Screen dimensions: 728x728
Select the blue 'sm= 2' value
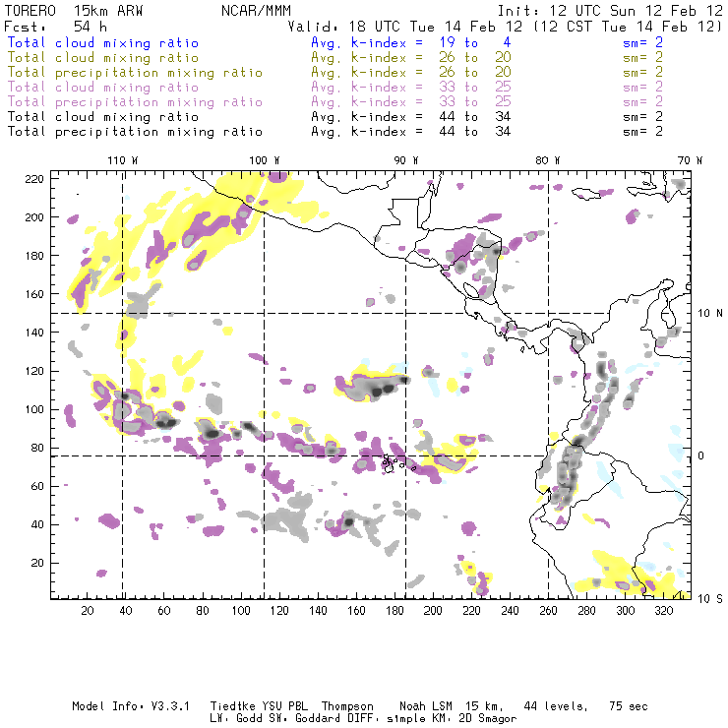click(x=642, y=42)
